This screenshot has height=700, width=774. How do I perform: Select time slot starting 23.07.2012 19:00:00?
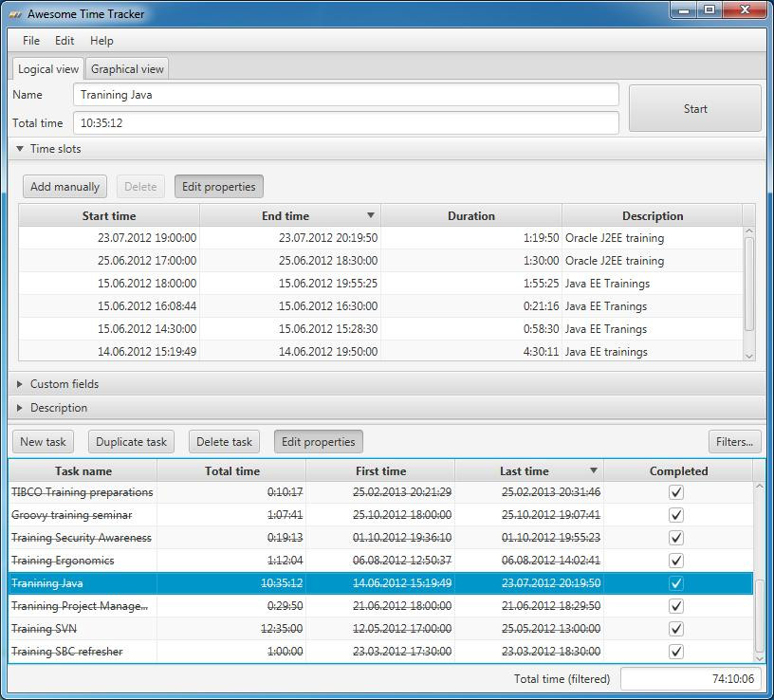[x=380, y=238]
